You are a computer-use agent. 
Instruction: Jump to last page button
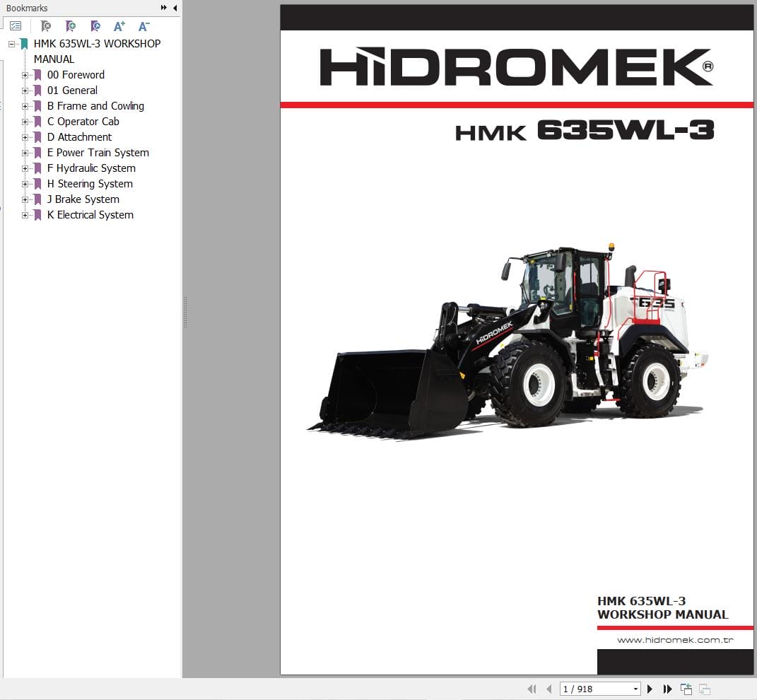(667, 689)
